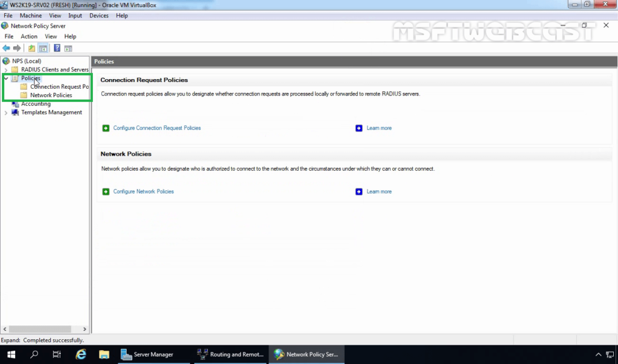Image resolution: width=618 pixels, height=364 pixels.
Task: Click tree pane scroll right arrow
Action: 84,329
